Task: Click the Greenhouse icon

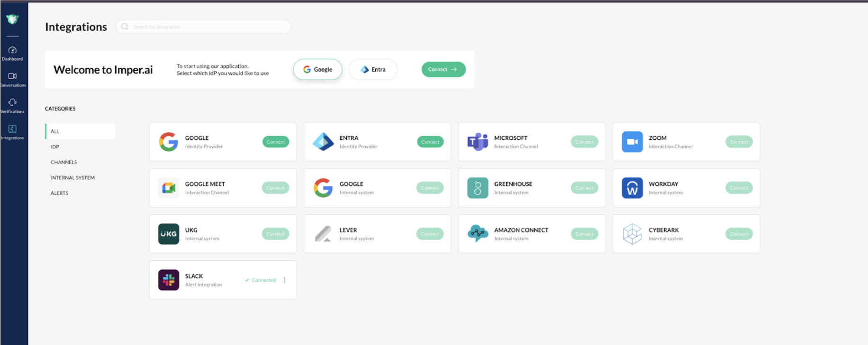Action: tap(478, 188)
